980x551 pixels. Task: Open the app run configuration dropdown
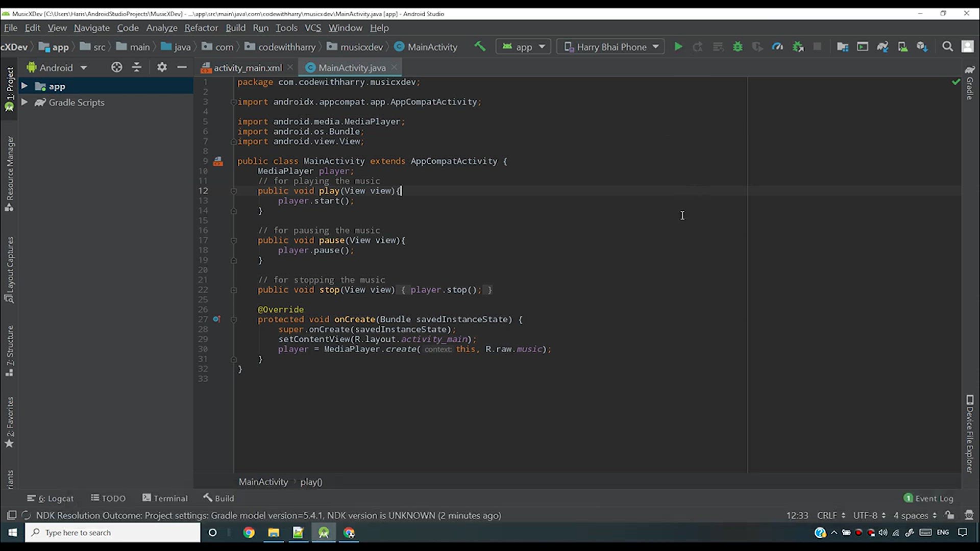(524, 47)
